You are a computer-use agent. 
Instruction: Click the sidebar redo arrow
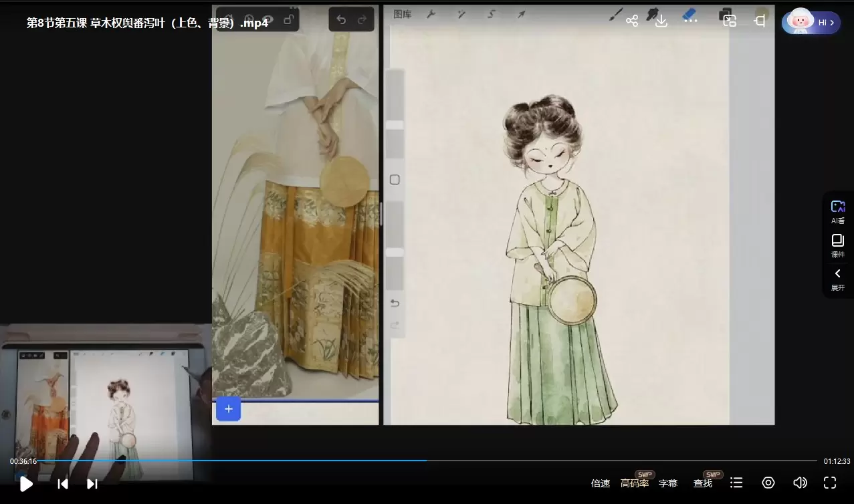pos(395,325)
